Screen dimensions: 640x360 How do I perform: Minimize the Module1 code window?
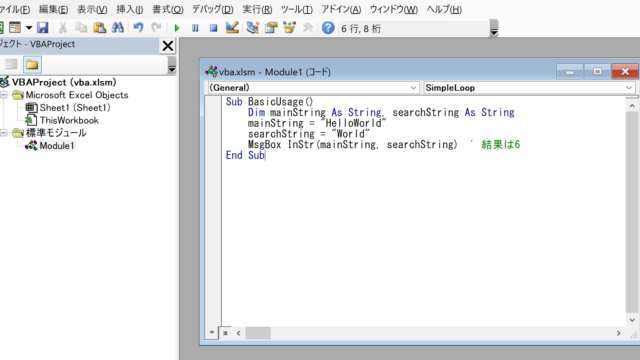(570, 72)
